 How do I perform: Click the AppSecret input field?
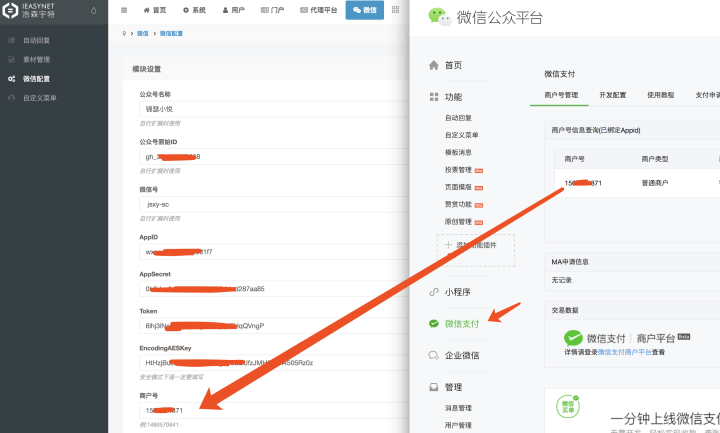pos(274,289)
